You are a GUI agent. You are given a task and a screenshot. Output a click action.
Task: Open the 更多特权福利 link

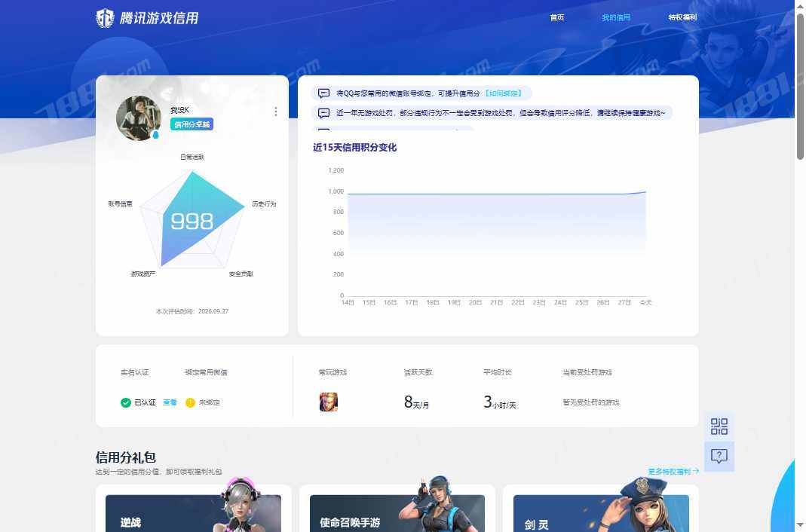[673, 472]
